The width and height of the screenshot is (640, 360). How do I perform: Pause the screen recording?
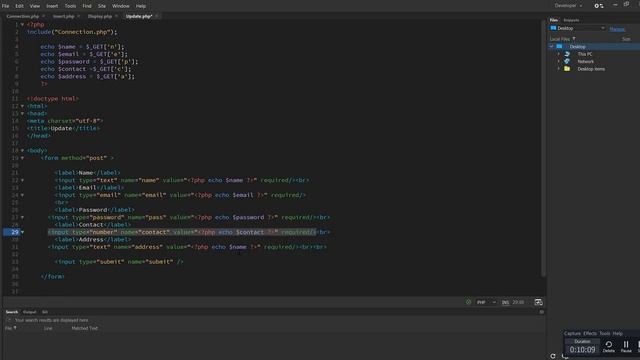tap(626, 347)
